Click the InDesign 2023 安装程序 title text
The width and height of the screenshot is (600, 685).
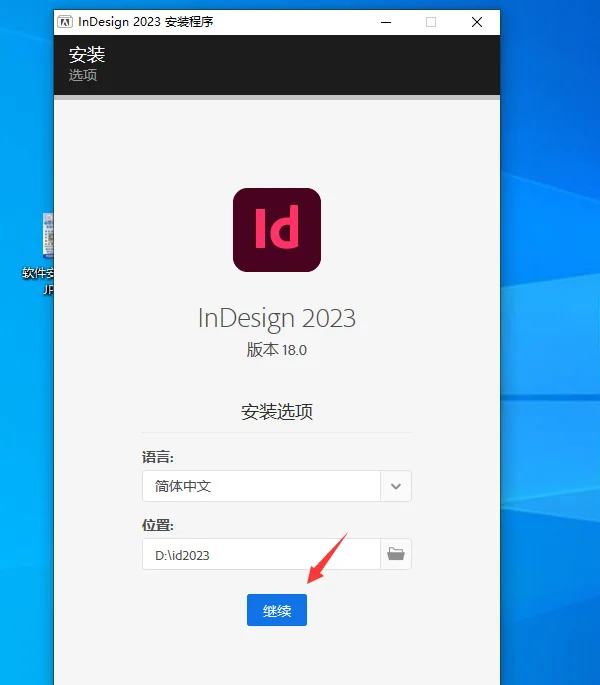tap(146, 22)
